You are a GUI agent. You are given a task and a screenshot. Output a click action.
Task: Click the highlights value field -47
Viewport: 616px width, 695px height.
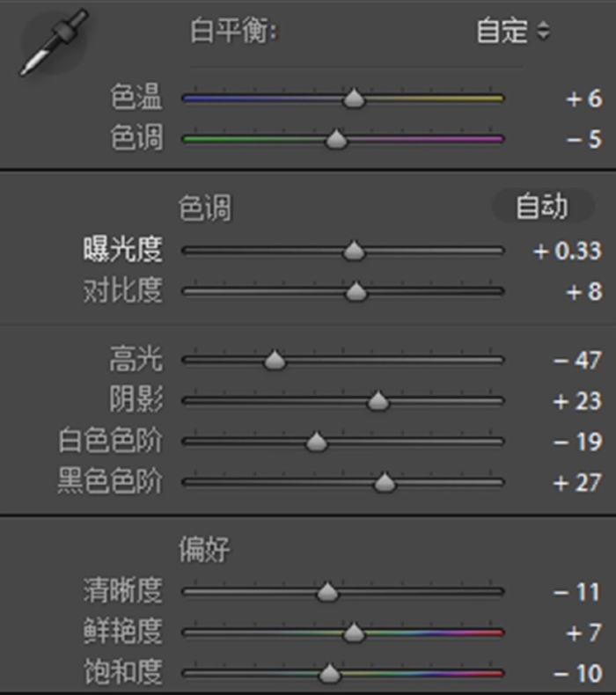577,360
